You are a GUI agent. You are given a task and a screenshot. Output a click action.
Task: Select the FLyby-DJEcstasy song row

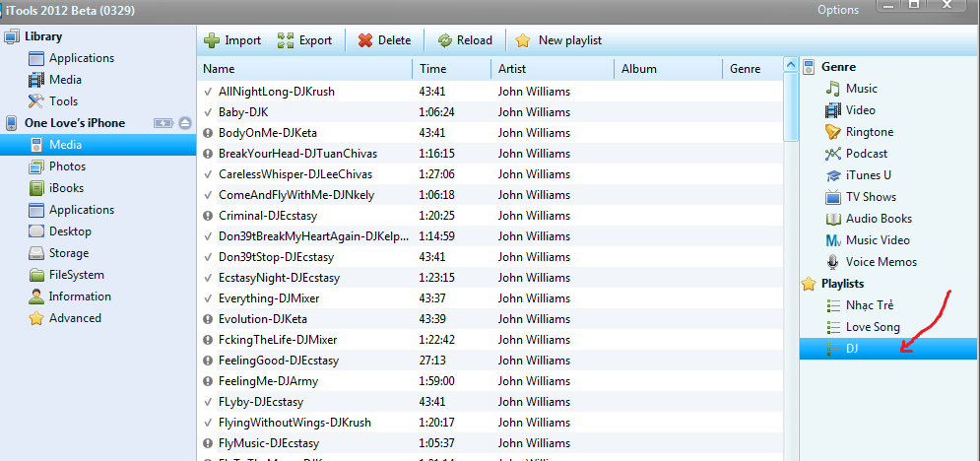click(x=490, y=402)
